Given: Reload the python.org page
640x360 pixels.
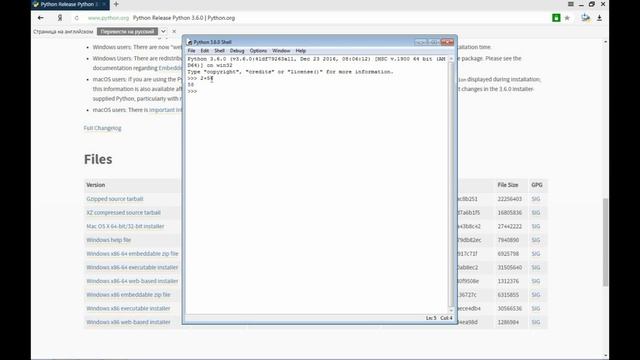Looking at the screenshot, I should (x=76, y=18).
